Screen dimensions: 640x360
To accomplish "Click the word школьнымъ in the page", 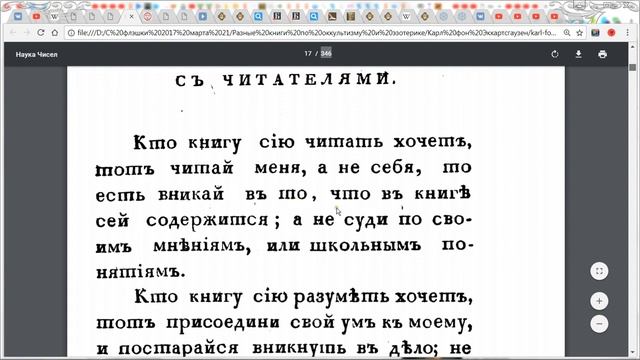I will 365,246.
